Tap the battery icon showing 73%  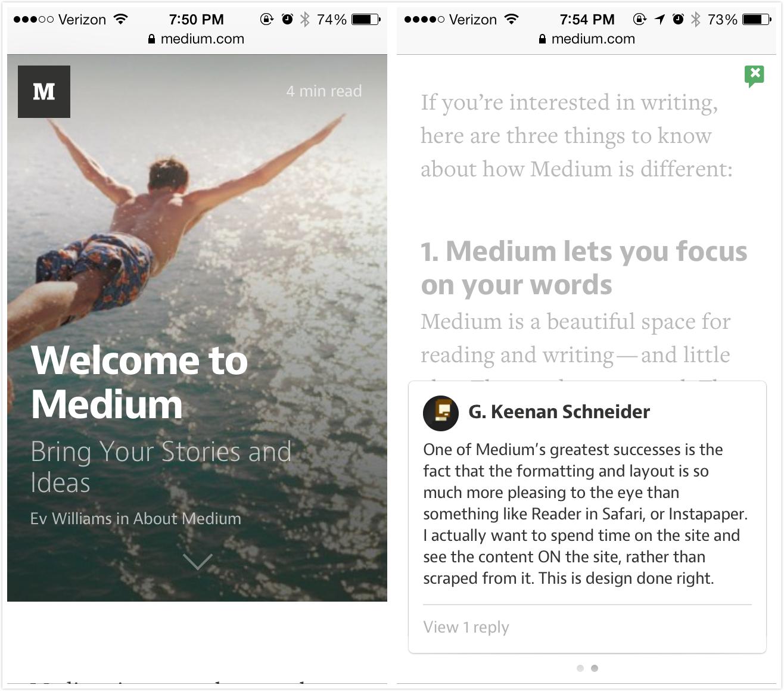(x=757, y=19)
